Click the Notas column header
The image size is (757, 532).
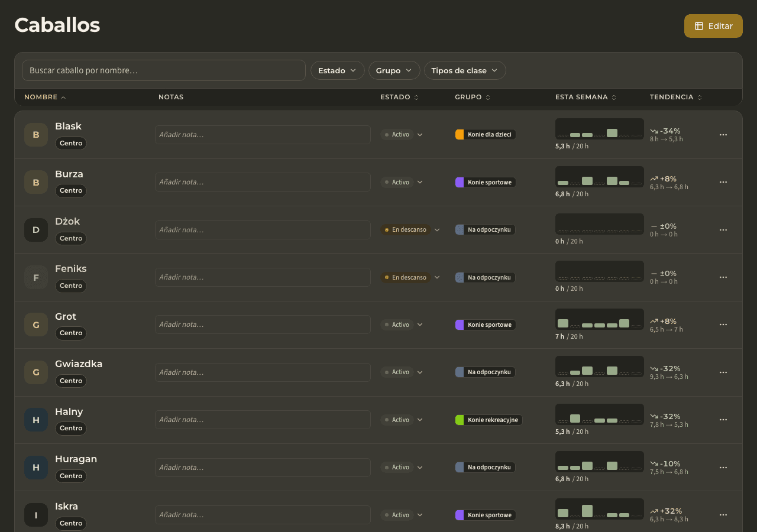(171, 97)
